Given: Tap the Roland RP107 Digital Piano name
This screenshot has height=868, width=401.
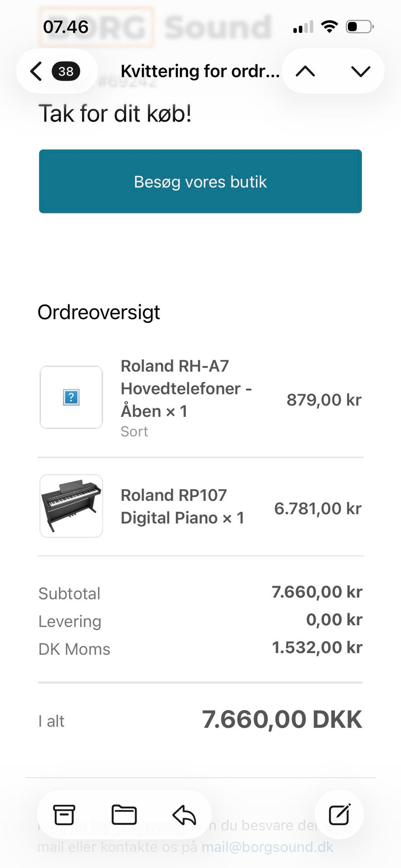Looking at the screenshot, I should pyautogui.click(x=182, y=506).
